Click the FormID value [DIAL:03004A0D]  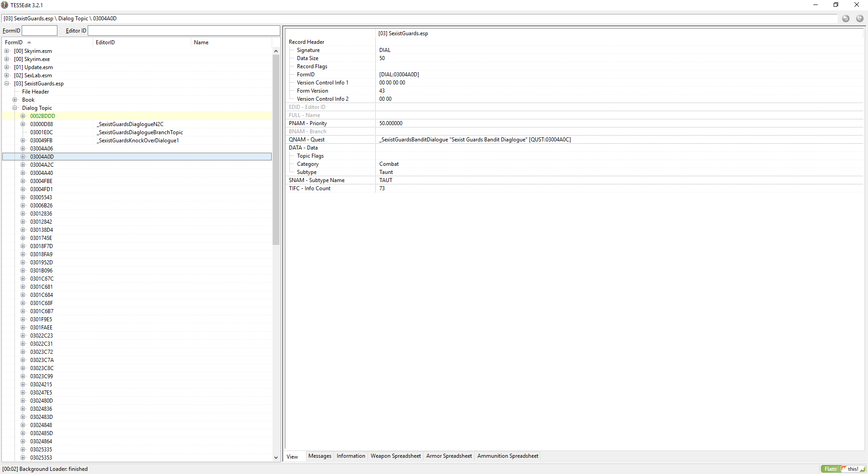click(x=399, y=75)
